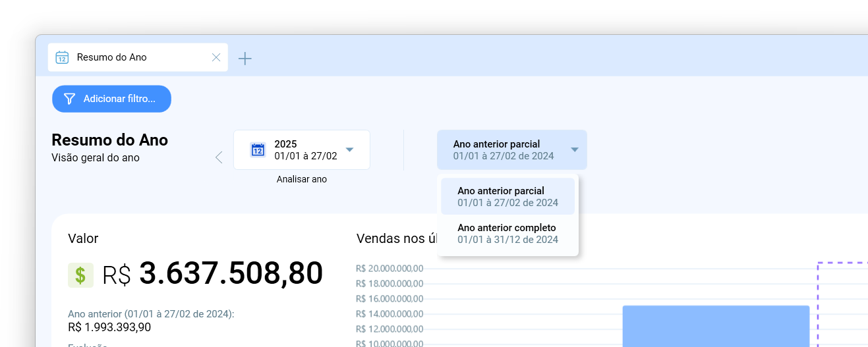868x347 pixels.
Task: Click the 01/01 à 27/02 date range text
Action: click(x=306, y=156)
